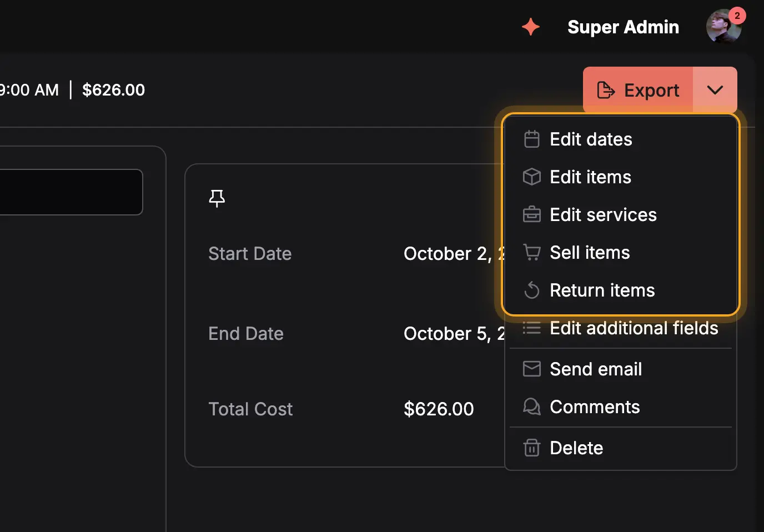Click the End Date label
The width and height of the screenshot is (764, 532).
pyautogui.click(x=246, y=334)
